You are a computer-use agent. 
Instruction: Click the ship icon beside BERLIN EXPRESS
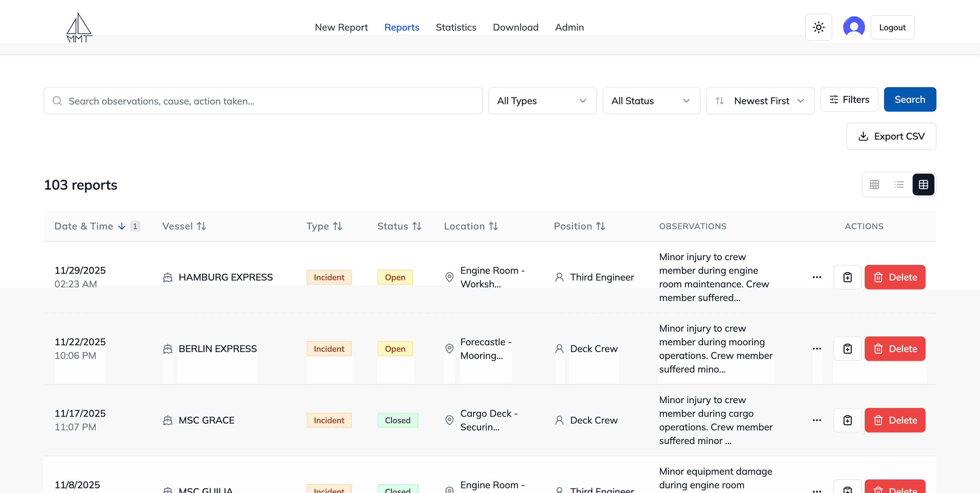(x=167, y=349)
